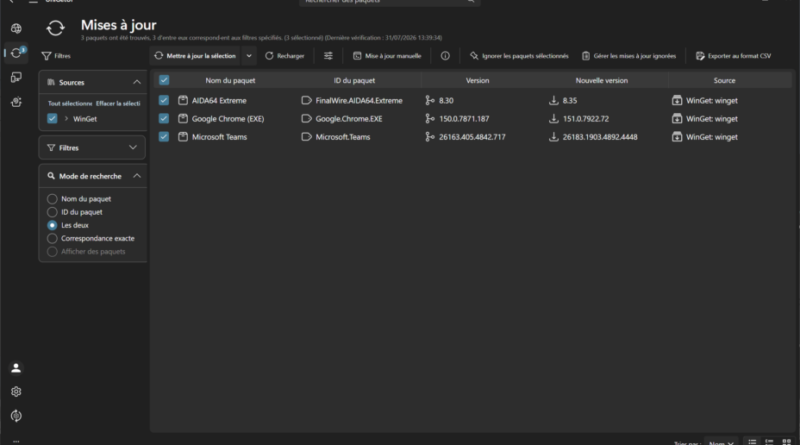800x445 pixels.
Task: Sort by the Nouvelle version column header
Action: tap(602, 80)
